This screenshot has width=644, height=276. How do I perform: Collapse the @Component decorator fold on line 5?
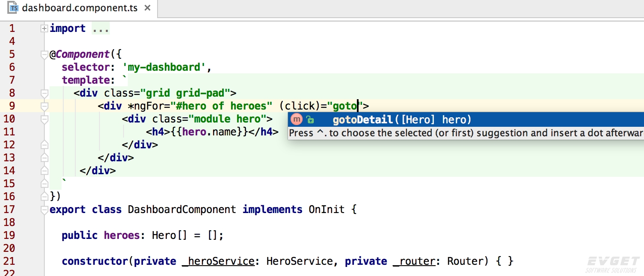[44, 54]
